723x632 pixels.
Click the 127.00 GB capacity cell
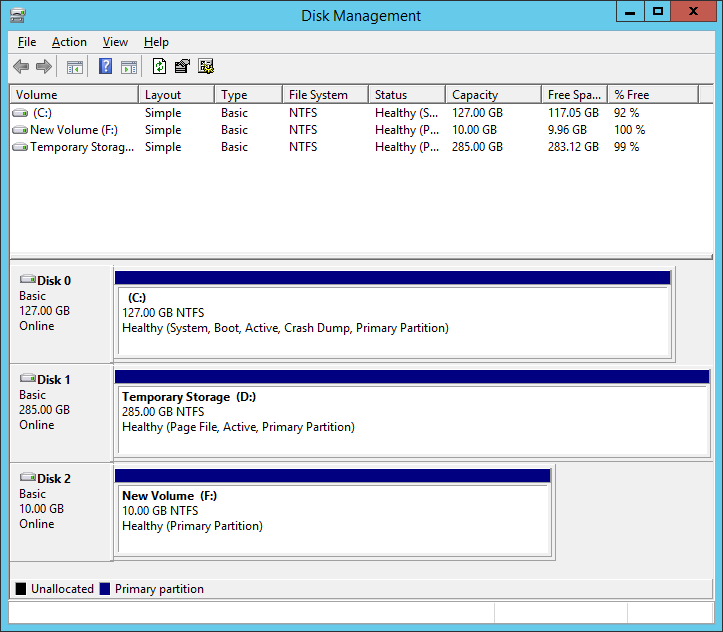477,113
